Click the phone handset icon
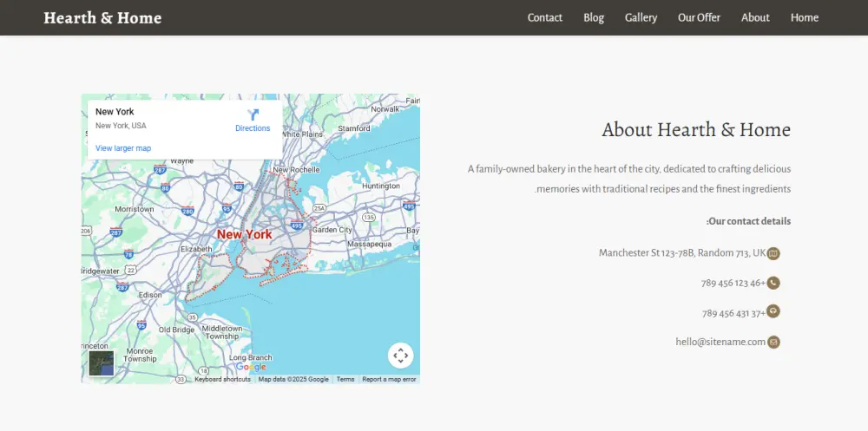 773,284
